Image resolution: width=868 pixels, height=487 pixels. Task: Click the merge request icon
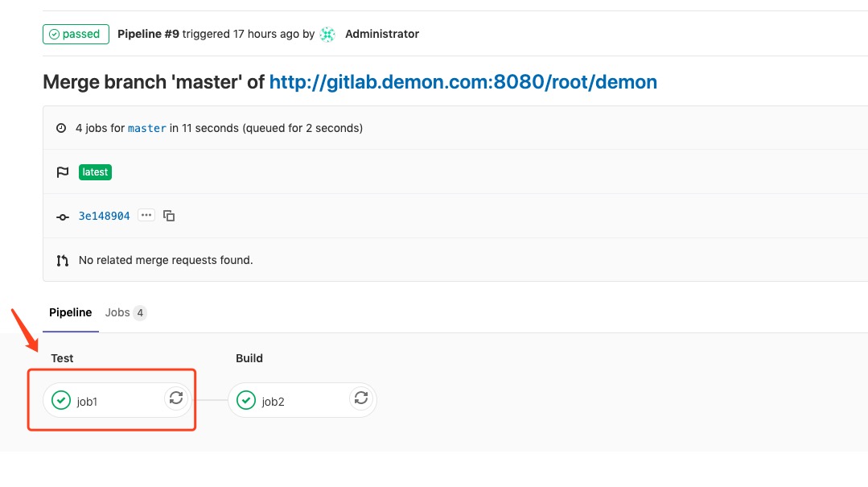[63, 260]
